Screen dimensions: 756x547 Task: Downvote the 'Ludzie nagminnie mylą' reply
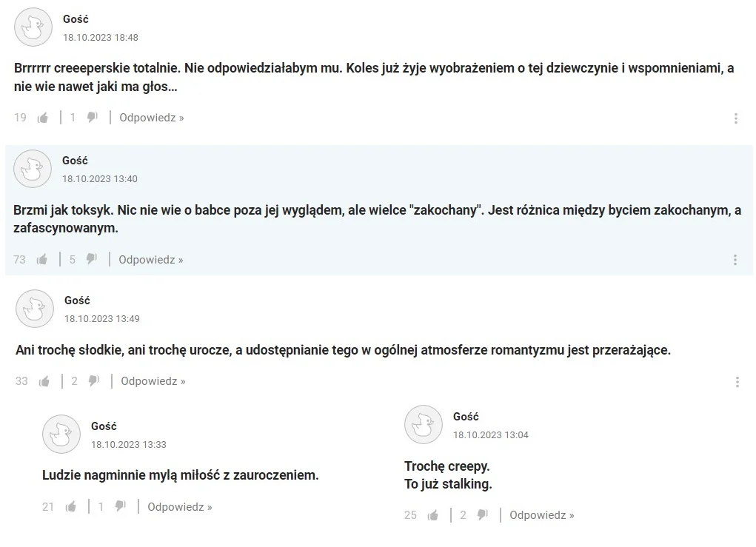(x=120, y=506)
